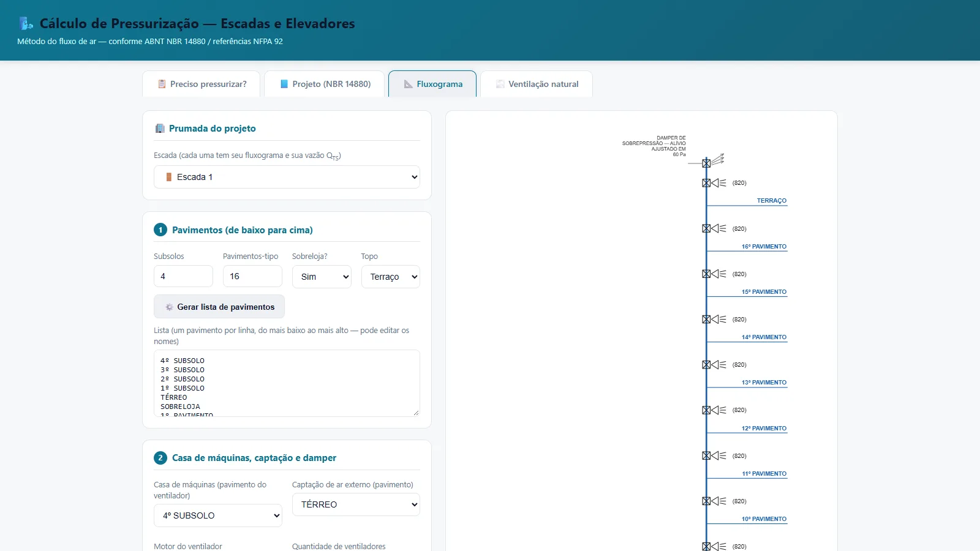Focus the Subsolos number field
Screen dimensions: 980x551
(183, 276)
